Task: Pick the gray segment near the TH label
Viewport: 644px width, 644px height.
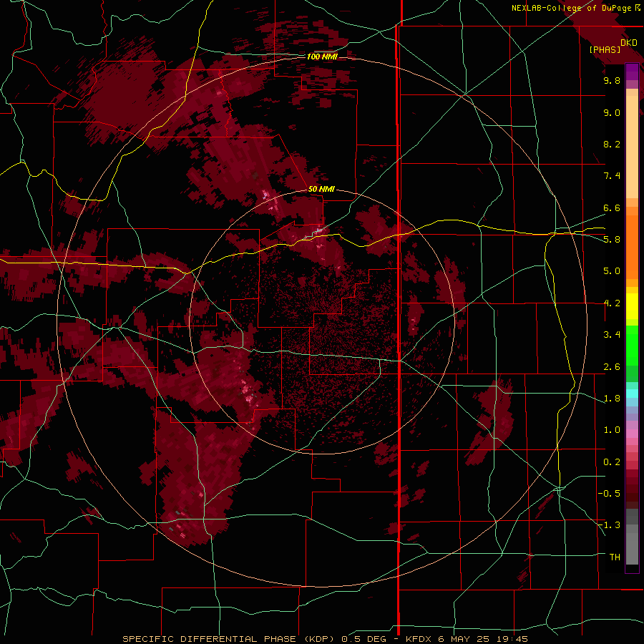Action: click(632, 550)
